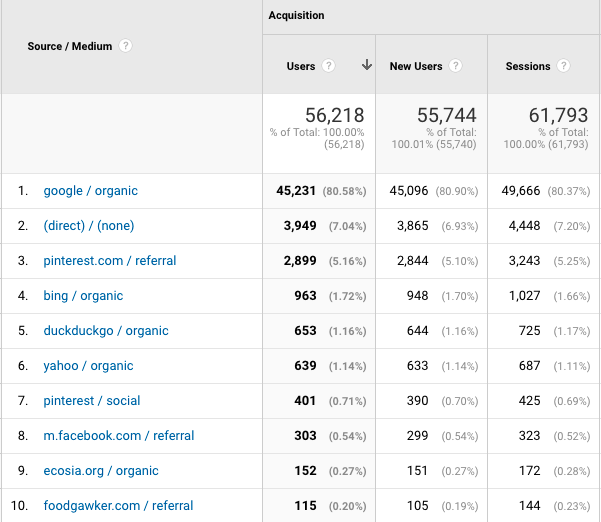Click the Source / Medium column header
The height and width of the screenshot is (522, 601).
70,46
